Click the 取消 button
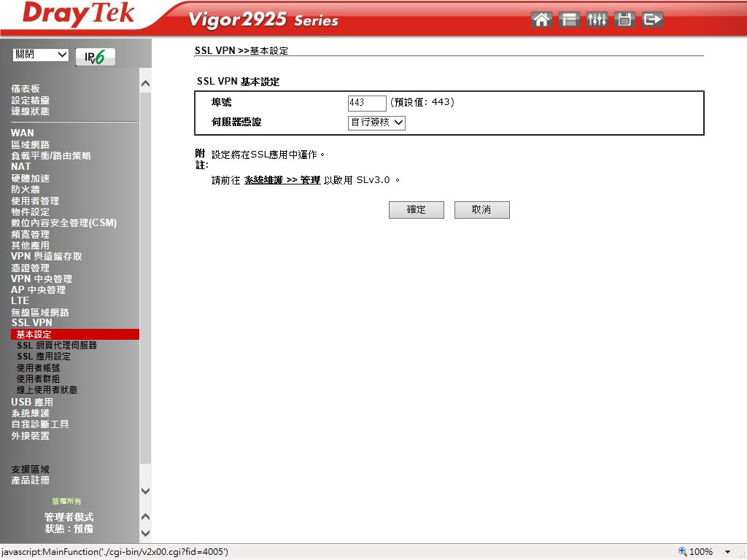 pos(481,210)
